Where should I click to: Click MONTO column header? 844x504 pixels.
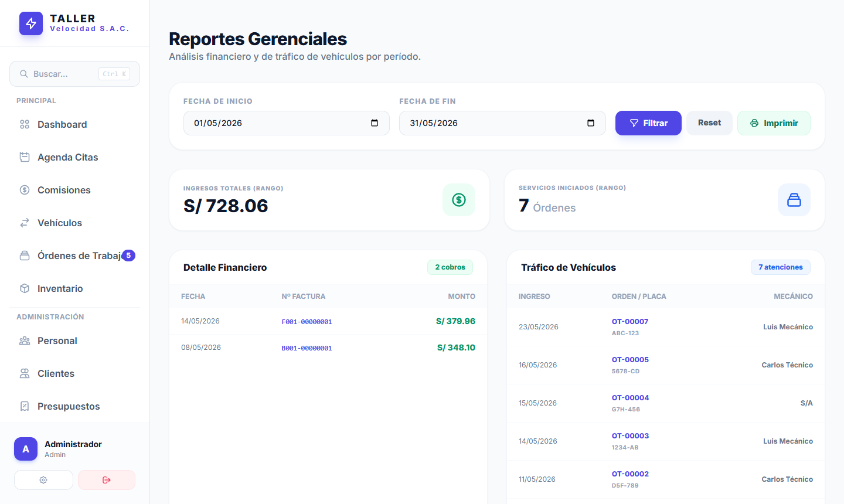462,297
